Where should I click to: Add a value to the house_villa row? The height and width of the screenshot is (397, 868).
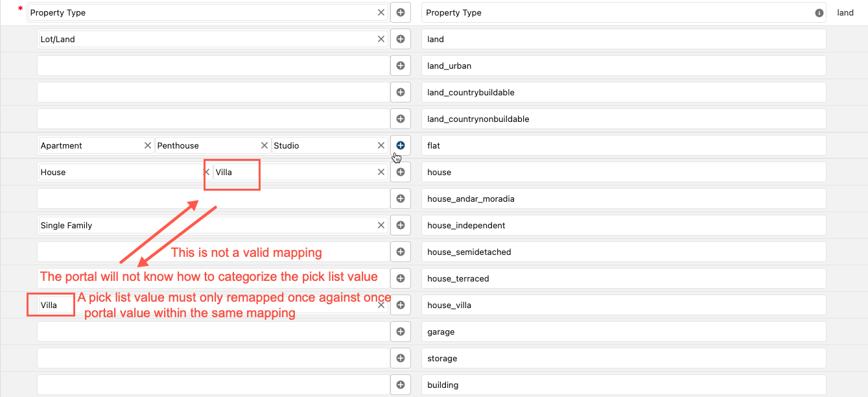(x=400, y=305)
